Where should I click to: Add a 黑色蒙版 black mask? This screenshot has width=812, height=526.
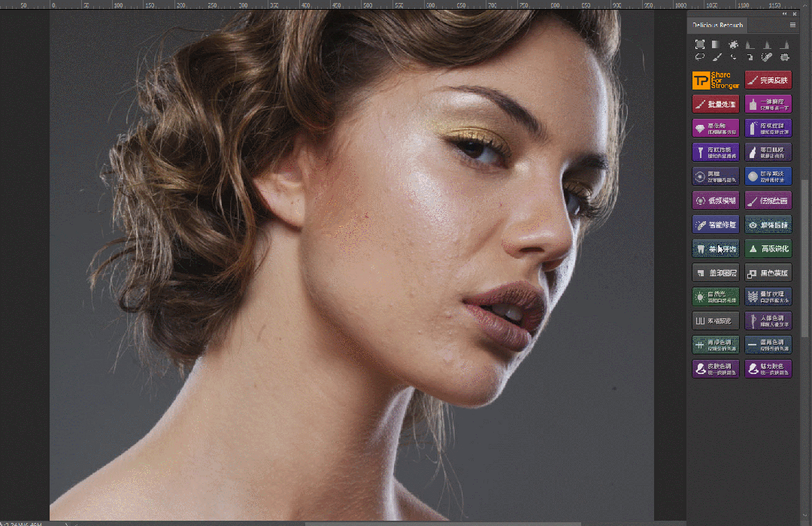768,273
